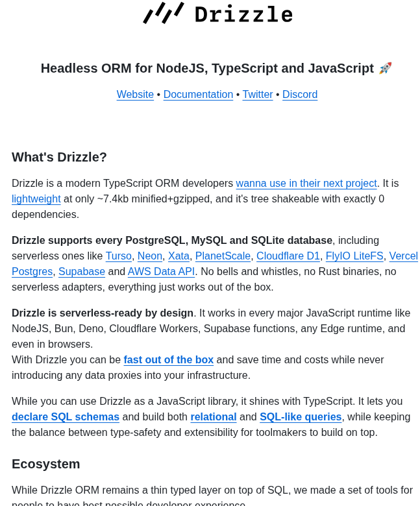Click the Drizzle logo at the top
Viewport: 420px width, 506px height.
click(218, 13)
